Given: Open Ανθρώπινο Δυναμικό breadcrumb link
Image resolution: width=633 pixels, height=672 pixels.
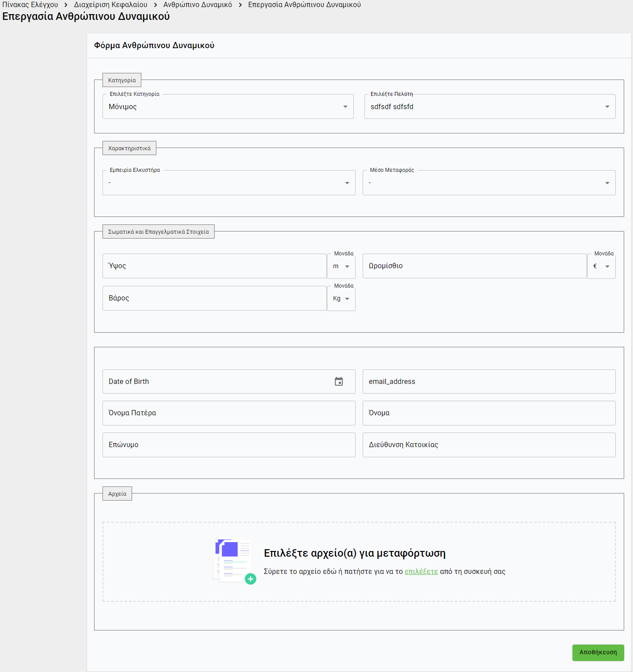Looking at the screenshot, I should 197,5.
